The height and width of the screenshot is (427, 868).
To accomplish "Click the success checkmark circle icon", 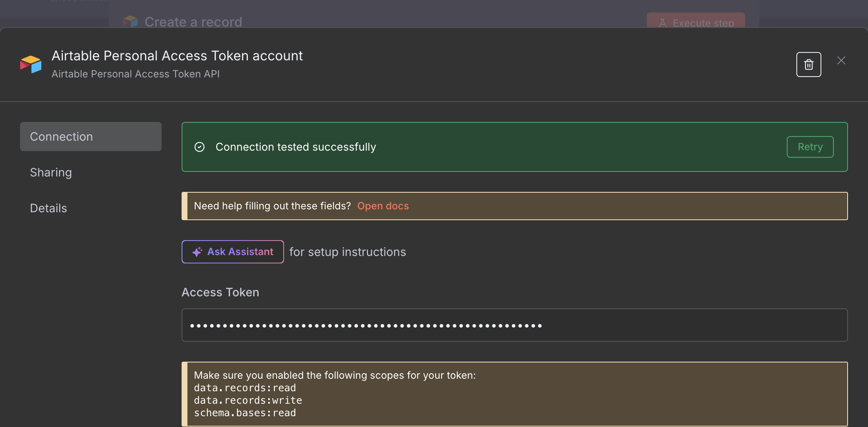I will click(200, 147).
